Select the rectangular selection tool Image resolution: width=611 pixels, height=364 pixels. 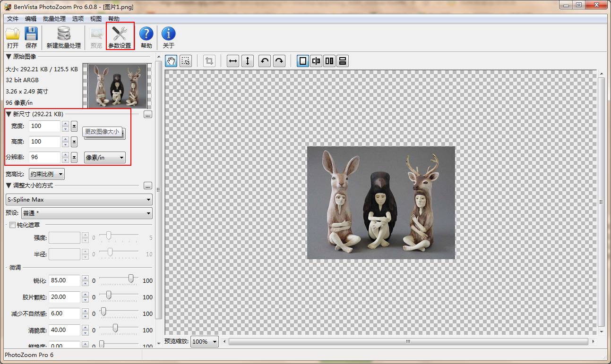pyautogui.click(x=186, y=61)
